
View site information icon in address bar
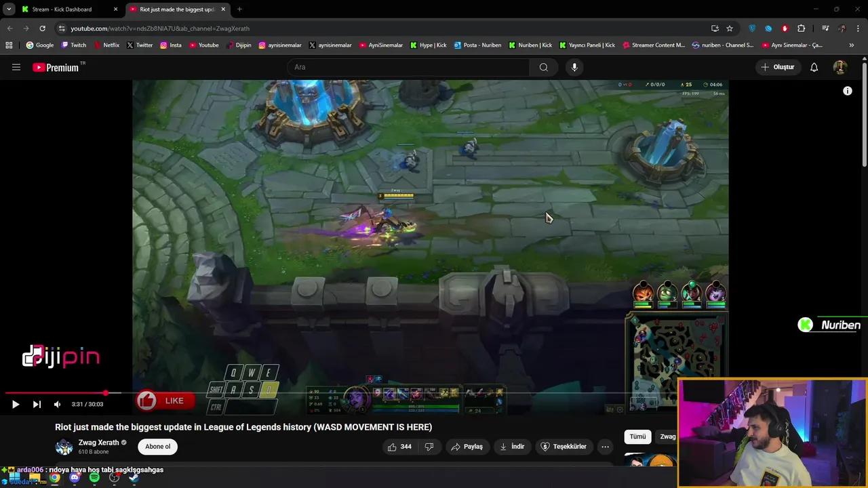(61, 28)
